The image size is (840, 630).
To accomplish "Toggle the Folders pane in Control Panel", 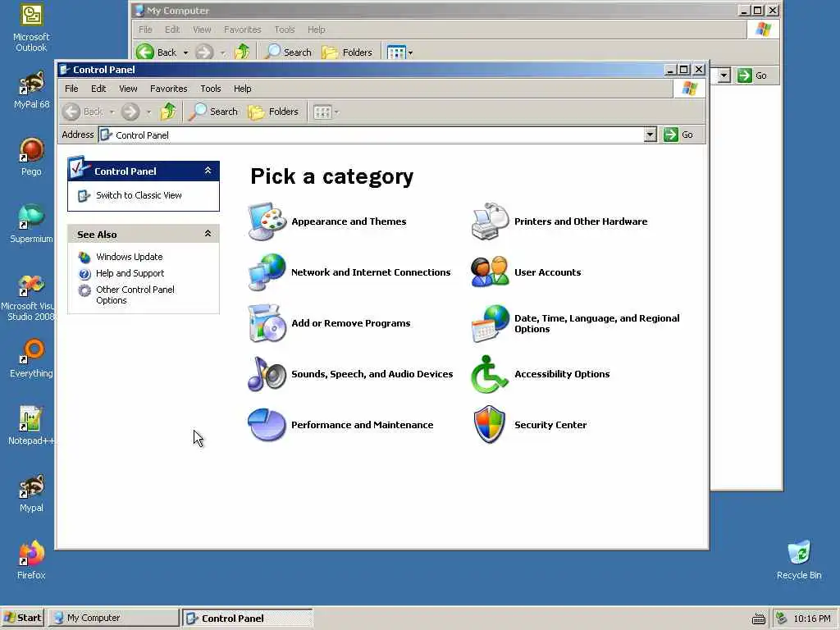I will pos(273,112).
